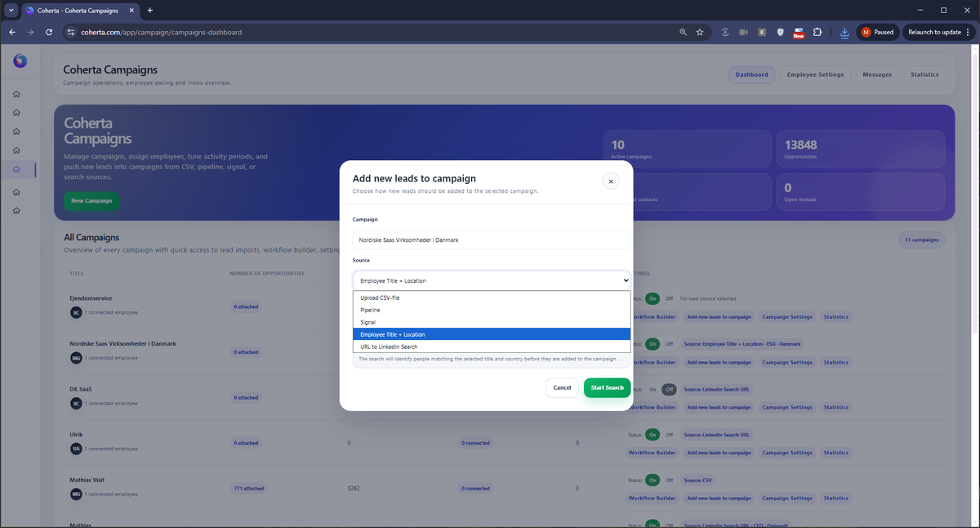The height and width of the screenshot is (528, 980).
Task: Cancel adding new leads
Action: [x=562, y=387]
